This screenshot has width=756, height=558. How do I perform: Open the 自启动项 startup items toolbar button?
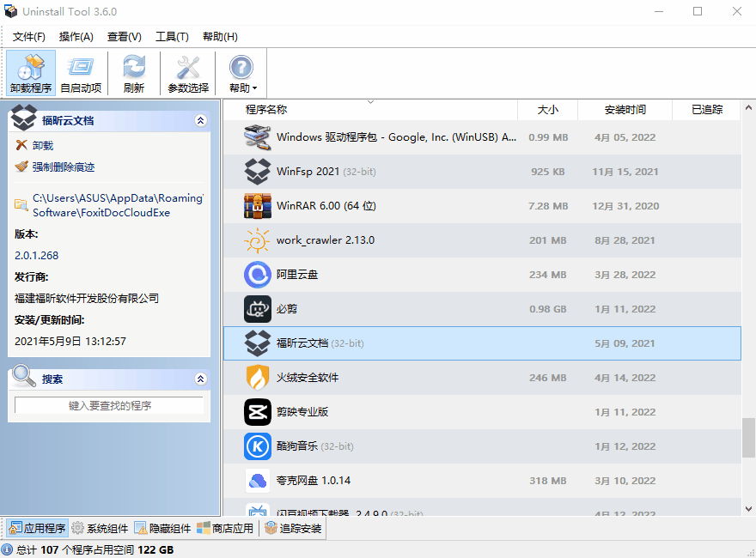click(81, 73)
